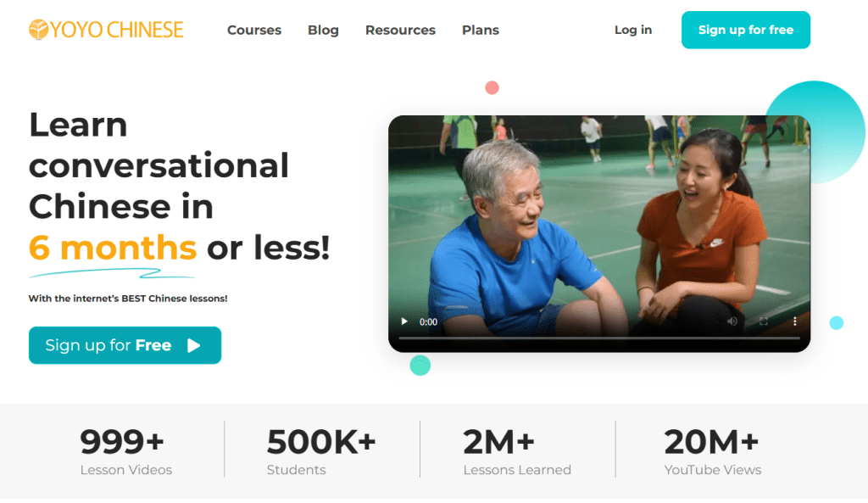
Task: Click the arrow icon in the hero signup button
Action: pos(194,346)
